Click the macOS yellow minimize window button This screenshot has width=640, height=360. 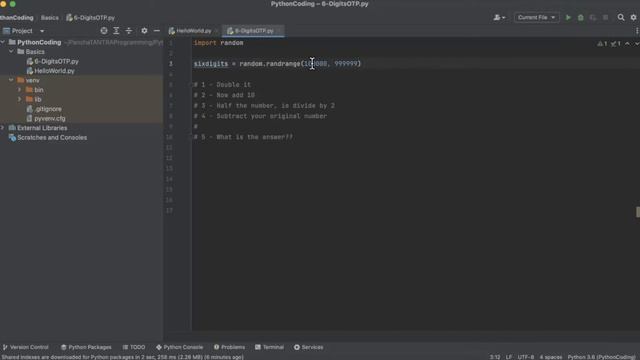(x=3, y=4)
